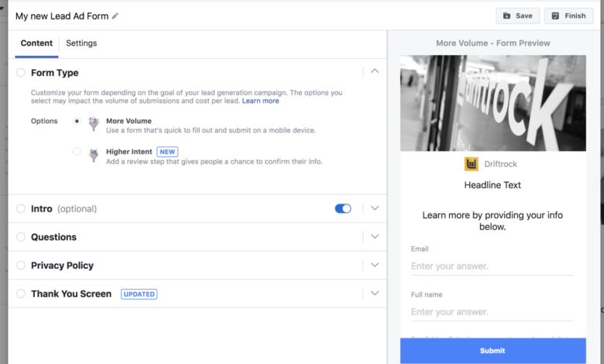The width and height of the screenshot is (604, 364).
Task: Expand the Privacy Policy section chevron
Action: pos(375,265)
